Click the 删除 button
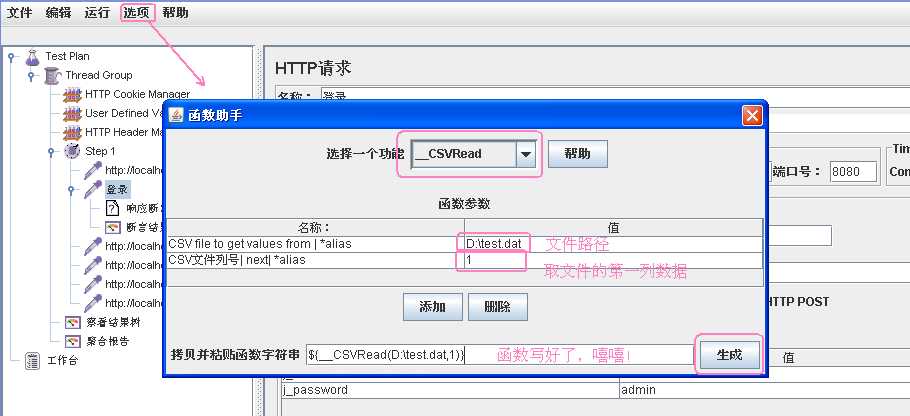 click(x=497, y=307)
